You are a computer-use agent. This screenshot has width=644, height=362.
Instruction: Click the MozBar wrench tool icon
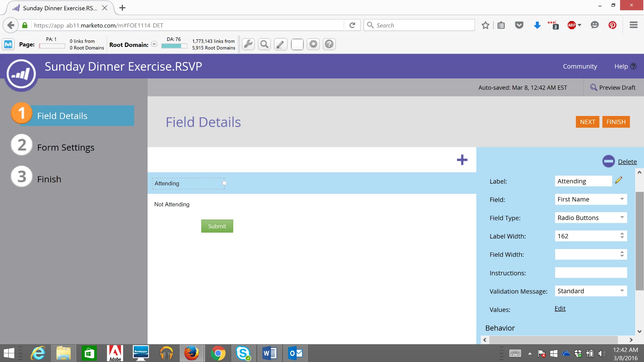248,44
